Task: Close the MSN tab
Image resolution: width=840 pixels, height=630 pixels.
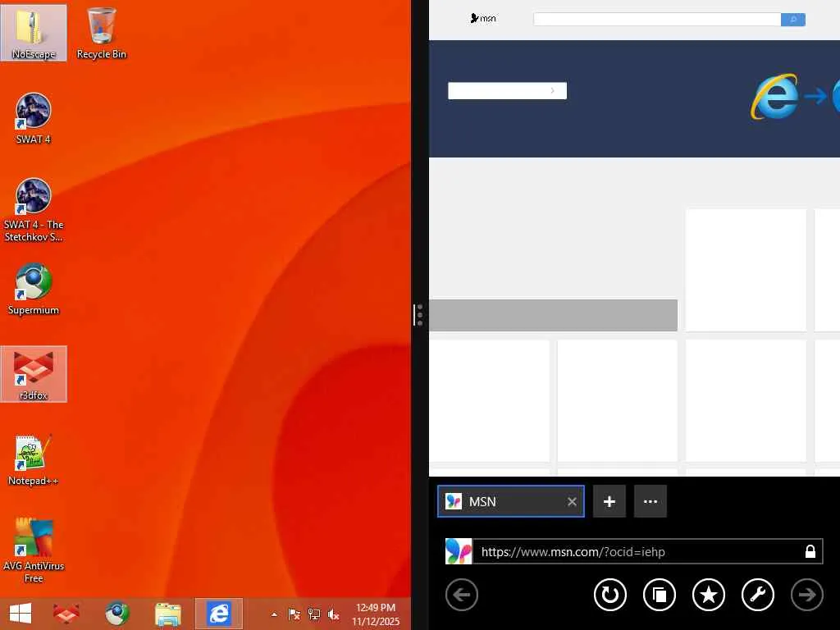Action: pos(572,501)
